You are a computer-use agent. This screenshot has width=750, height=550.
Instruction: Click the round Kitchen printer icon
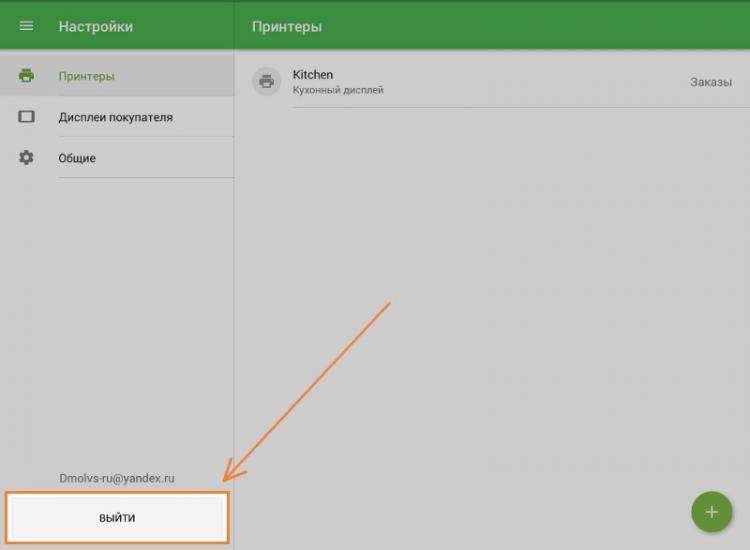click(267, 82)
